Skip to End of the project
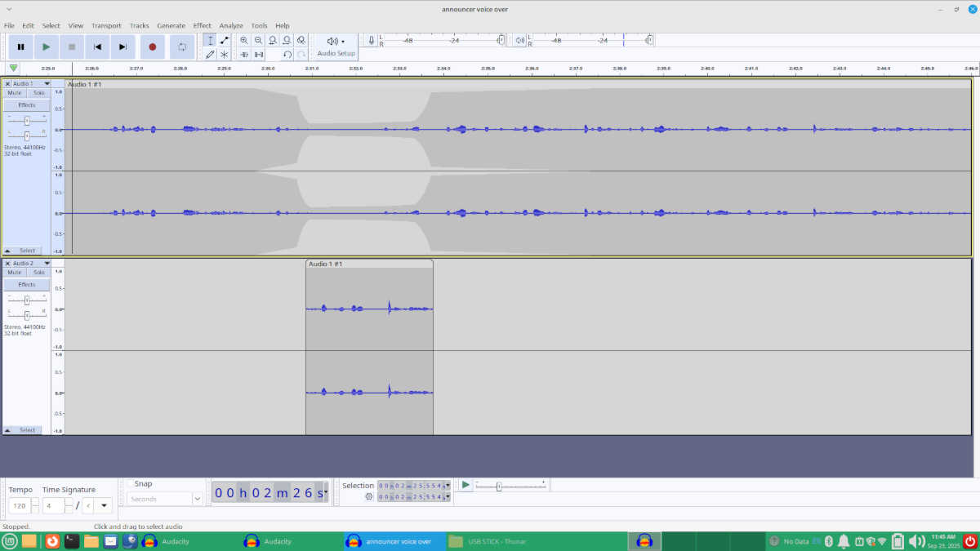 pyautogui.click(x=122, y=47)
